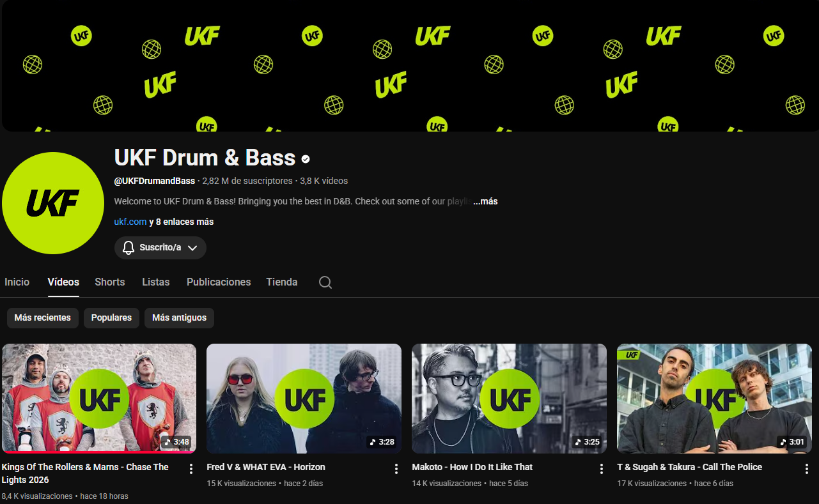Viewport: 819px width, 504px height.
Task: Click the verified badge next to channel name
Action: [306, 158]
